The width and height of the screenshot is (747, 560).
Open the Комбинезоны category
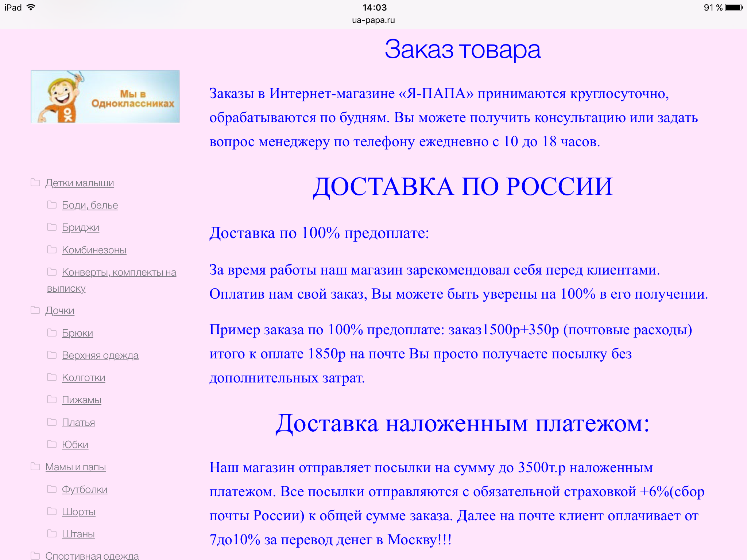point(94,250)
